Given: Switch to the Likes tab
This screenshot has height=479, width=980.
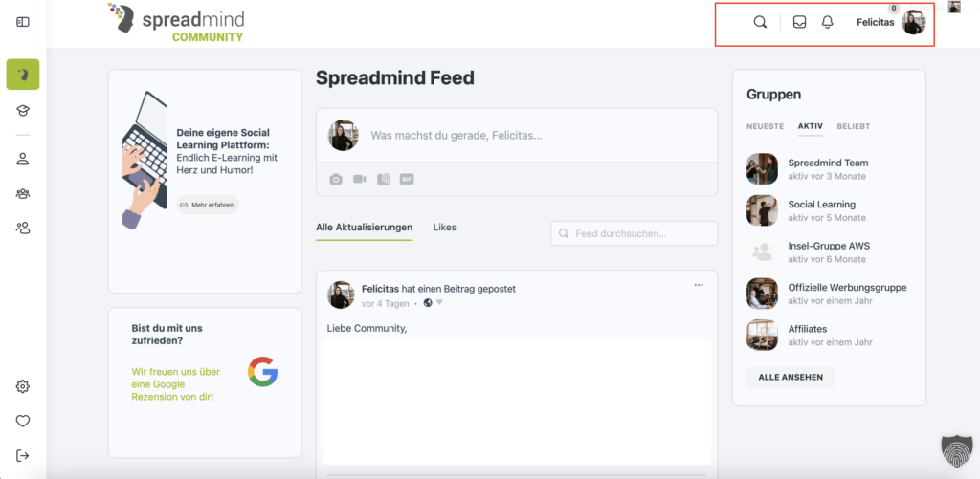Looking at the screenshot, I should pyautogui.click(x=445, y=228).
